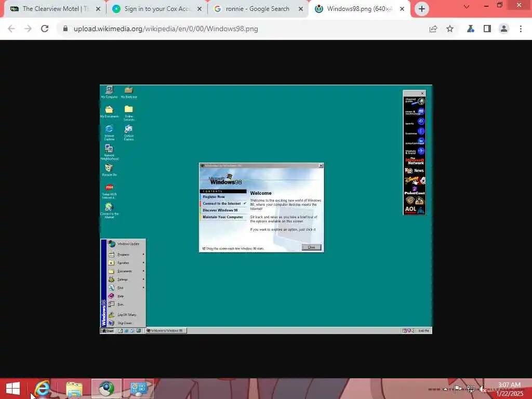The width and height of the screenshot is (532, 399).
Task: Select the Windows98.png tab
Action: [x=360, y=9]
